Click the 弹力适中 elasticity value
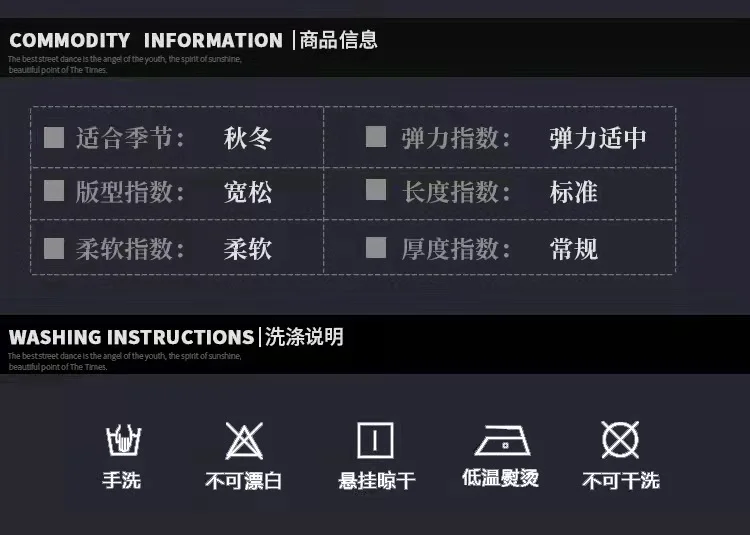 coord(598,138)
